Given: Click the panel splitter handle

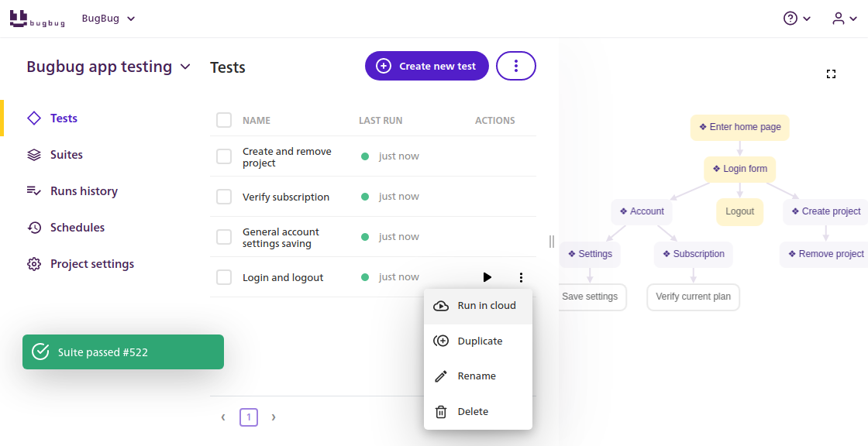Looking at the screenshot, I should [551, 242].
